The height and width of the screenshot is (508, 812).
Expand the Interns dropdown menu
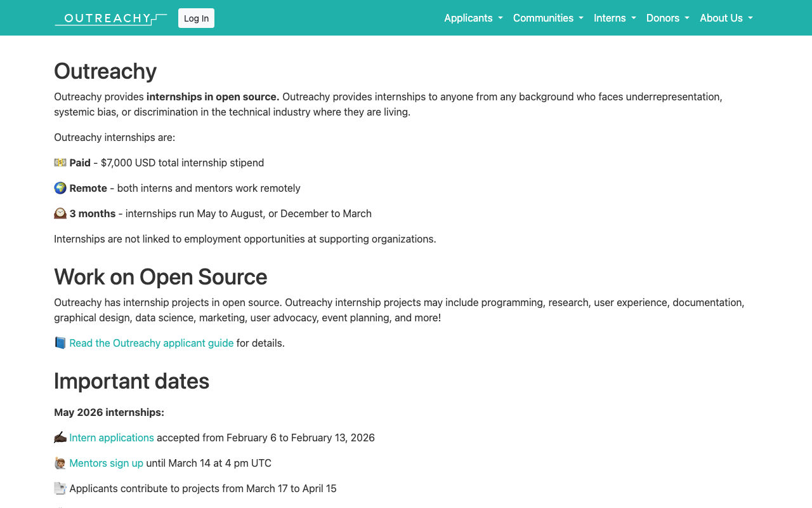tap(615, 18)
